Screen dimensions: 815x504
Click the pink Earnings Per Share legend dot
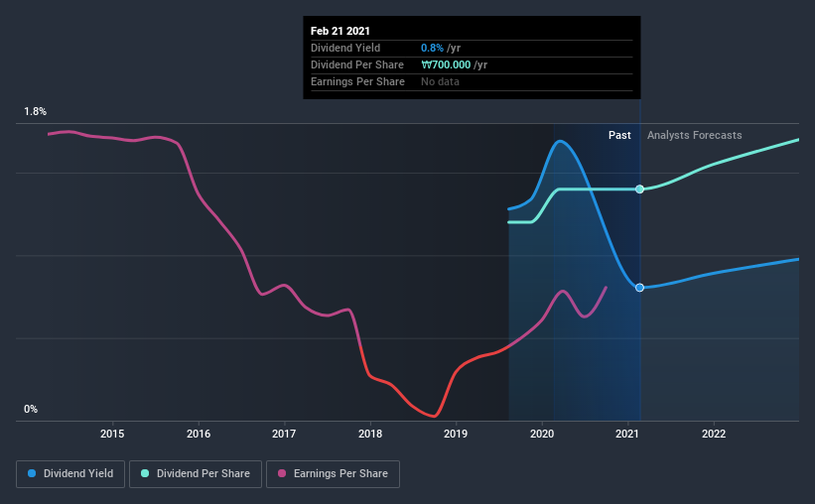point(282,473)
